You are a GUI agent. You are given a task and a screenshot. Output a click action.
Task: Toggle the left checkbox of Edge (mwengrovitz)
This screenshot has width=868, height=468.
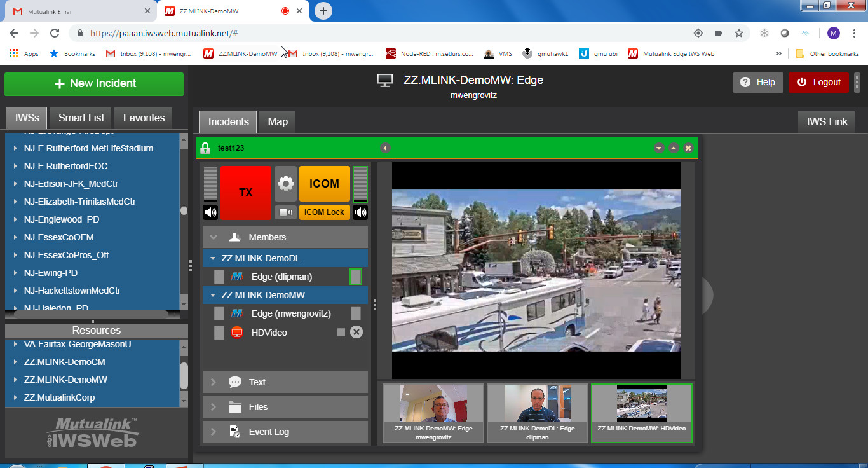point(219,313)
